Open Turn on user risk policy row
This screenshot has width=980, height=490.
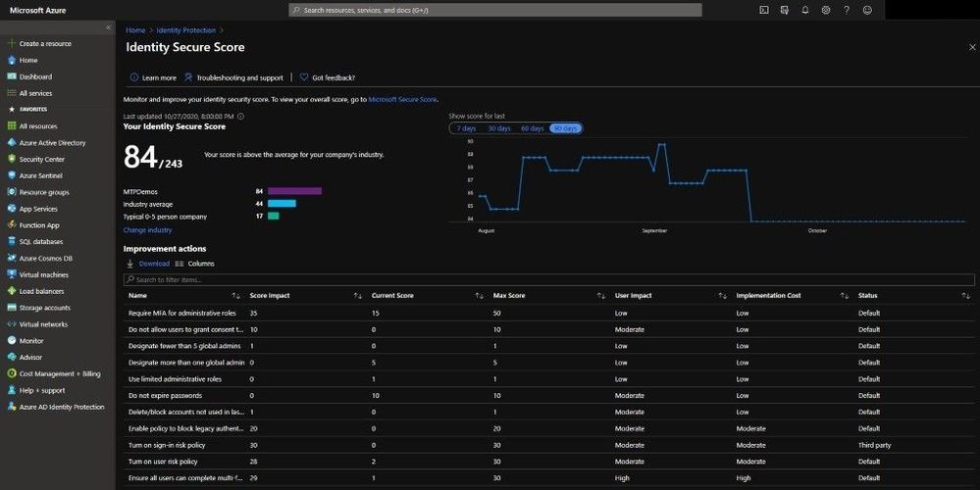548,462
